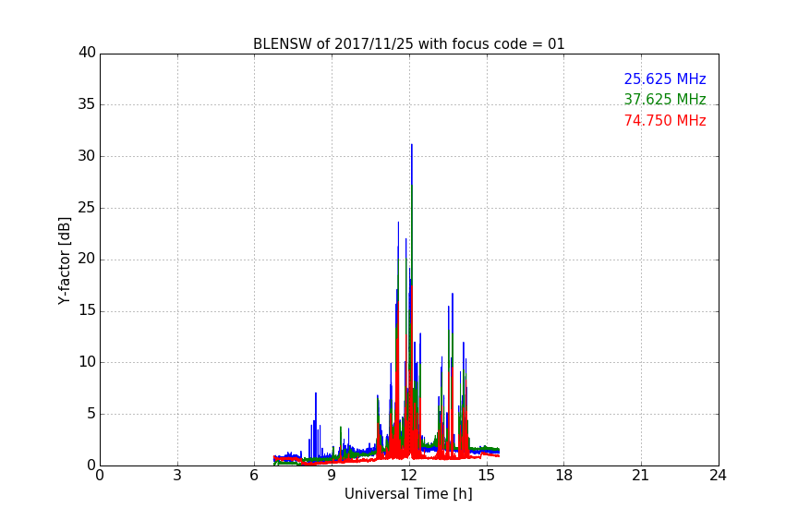Click the y-axis tick label 10
Viewport: 798px width, 532px height.
point(87,362)
